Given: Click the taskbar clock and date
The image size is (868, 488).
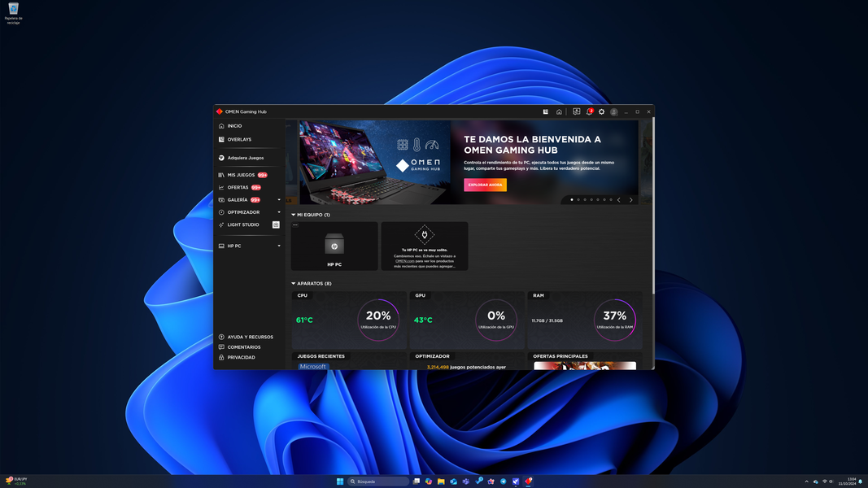Looking at the screenshot, I should [847, 481].
